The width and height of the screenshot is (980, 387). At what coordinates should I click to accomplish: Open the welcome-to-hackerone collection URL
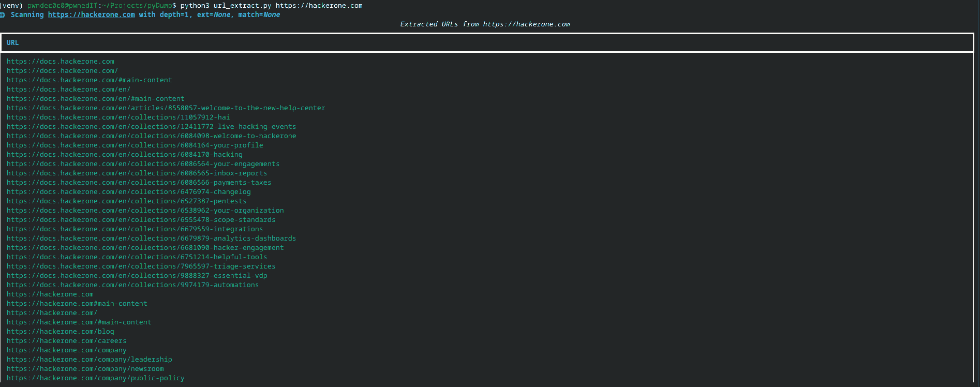click(152, 136)
